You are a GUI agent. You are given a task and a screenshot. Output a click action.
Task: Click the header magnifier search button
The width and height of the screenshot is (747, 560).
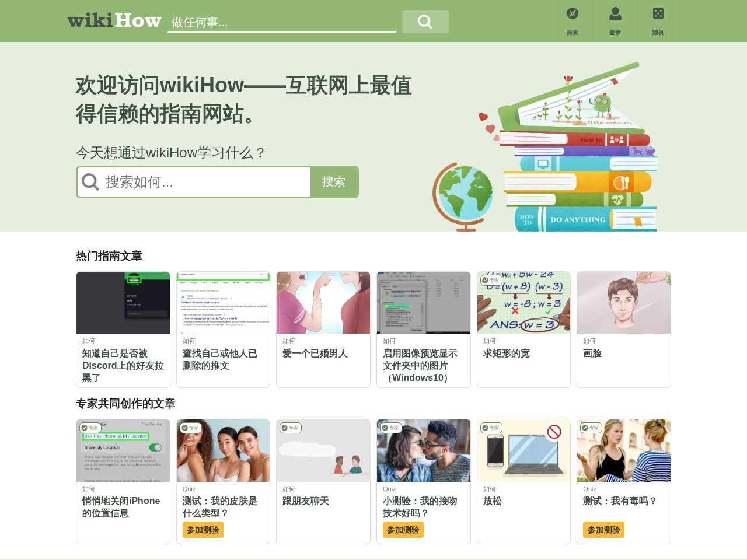pos(425,22)
